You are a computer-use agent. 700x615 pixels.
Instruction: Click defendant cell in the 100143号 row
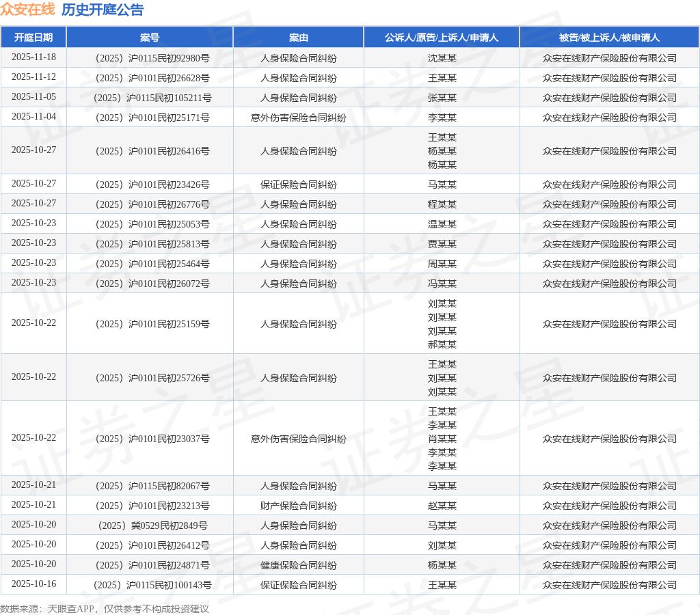coord(609,585)
